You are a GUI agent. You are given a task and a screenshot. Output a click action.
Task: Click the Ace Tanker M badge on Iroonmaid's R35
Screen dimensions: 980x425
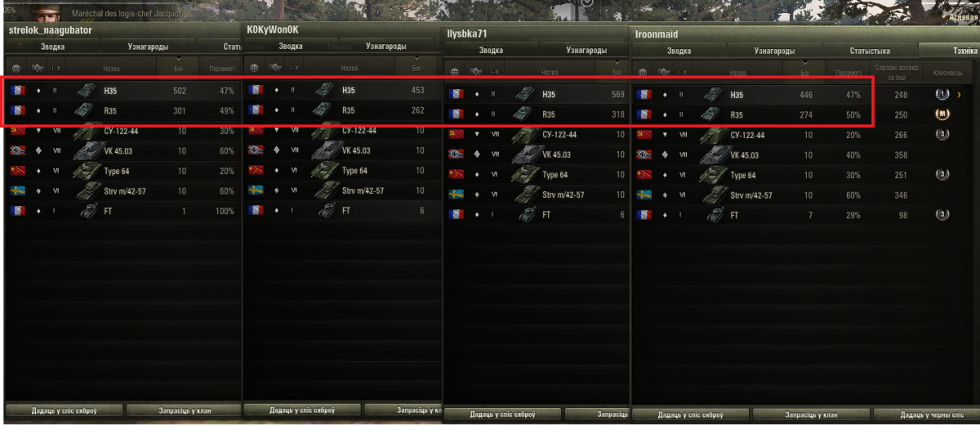[x=942, y=114]
